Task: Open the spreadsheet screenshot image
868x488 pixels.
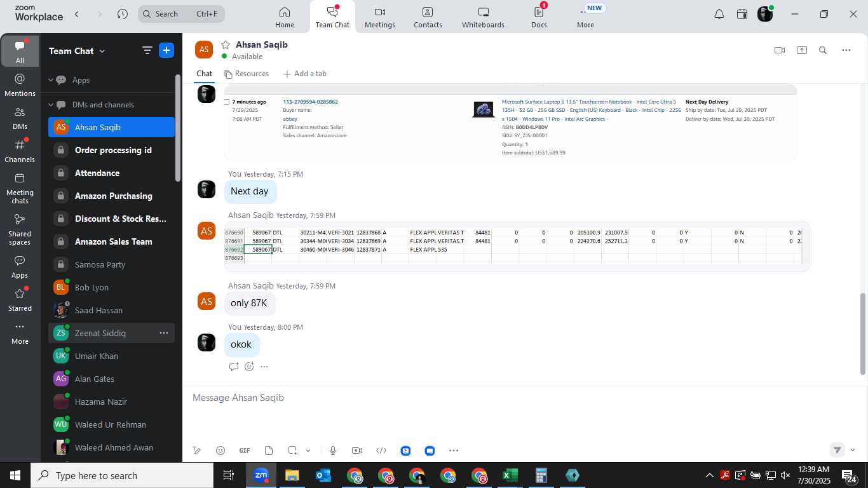Action: [517, 247]
